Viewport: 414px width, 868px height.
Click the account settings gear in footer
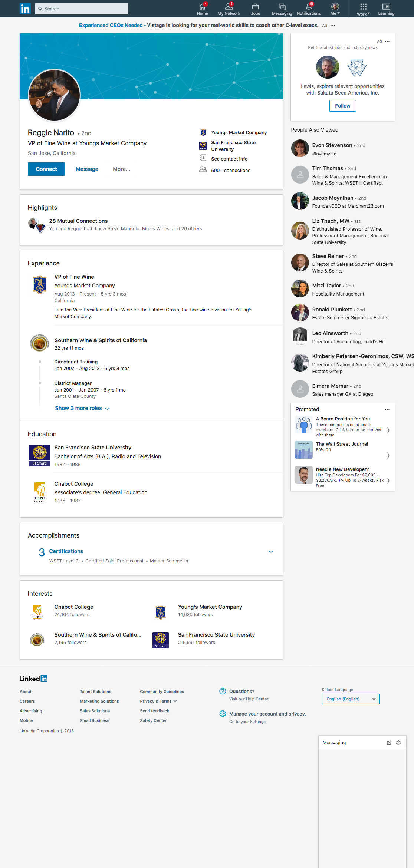coord(223,714)
